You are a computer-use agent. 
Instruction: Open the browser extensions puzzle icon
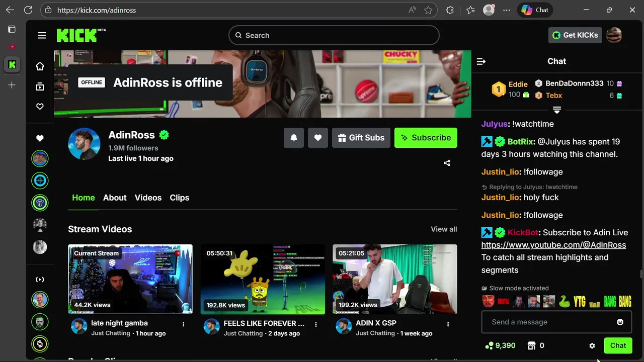[x=450, y=10]
